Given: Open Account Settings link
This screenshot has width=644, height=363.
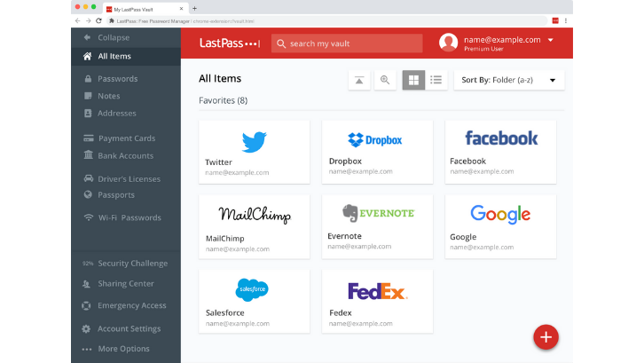Looking at the screenshot, I should (129, 329).
